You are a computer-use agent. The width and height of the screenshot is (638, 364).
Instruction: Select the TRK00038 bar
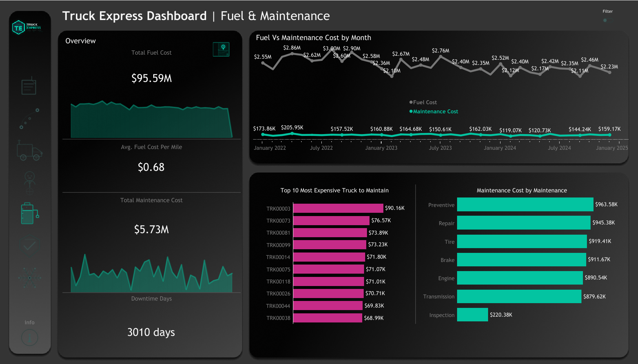pos(328,318)
